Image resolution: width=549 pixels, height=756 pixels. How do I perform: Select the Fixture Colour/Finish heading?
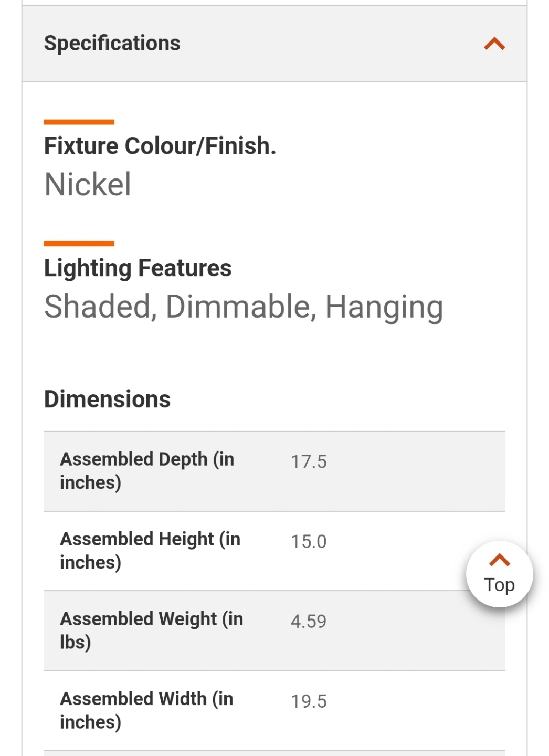click(160, 146)
